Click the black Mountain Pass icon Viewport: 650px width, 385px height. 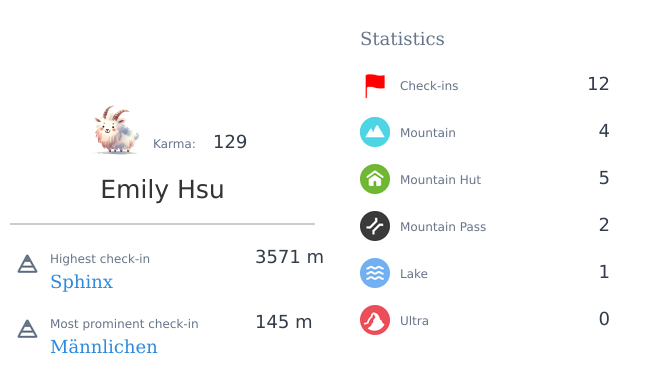click(x=375, y=226)
